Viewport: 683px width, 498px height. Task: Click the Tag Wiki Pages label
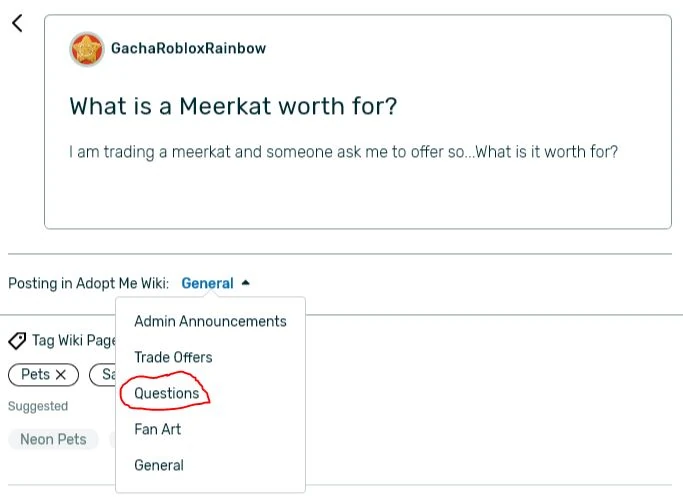coord(73,341)
